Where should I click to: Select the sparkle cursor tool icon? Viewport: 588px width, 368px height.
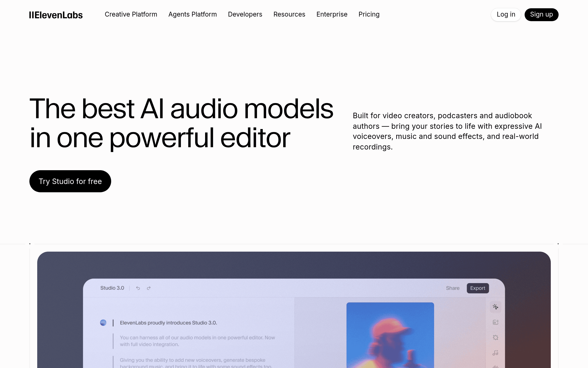point(495,307)
